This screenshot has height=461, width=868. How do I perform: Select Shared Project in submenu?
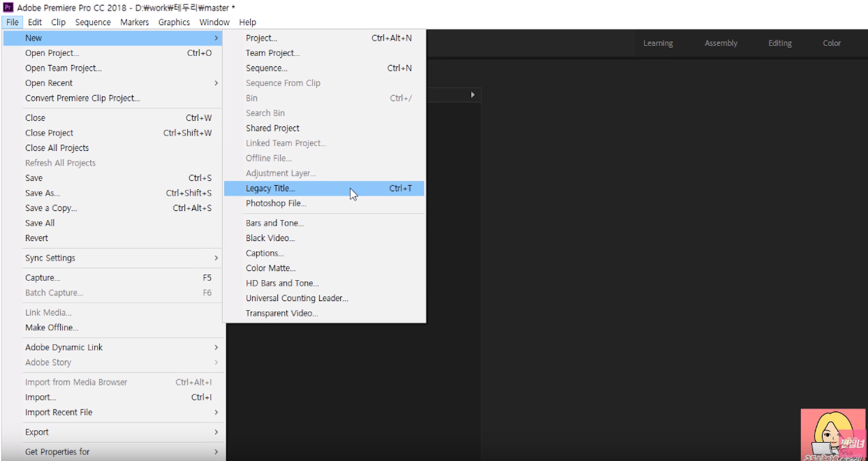coord(324,129)
